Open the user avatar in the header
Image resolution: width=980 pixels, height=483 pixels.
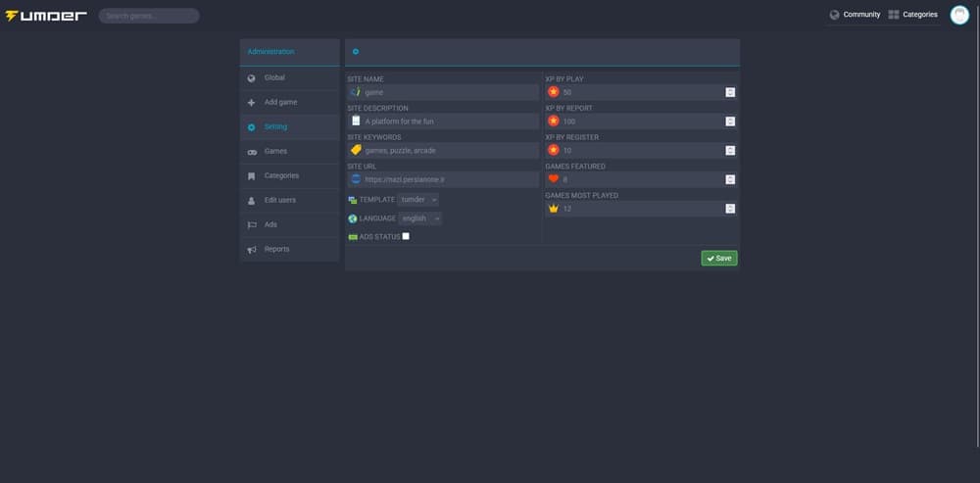[959, 15]
